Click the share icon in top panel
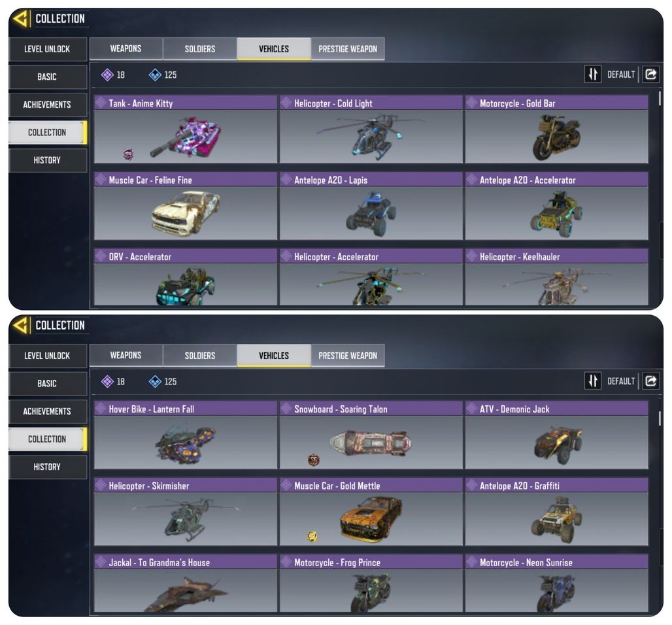This screenshot has width=672, height=625. 650,74
